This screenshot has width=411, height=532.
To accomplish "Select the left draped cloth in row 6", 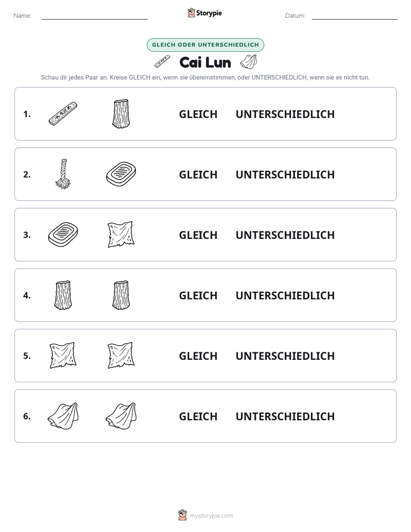I will click(63, 416).
